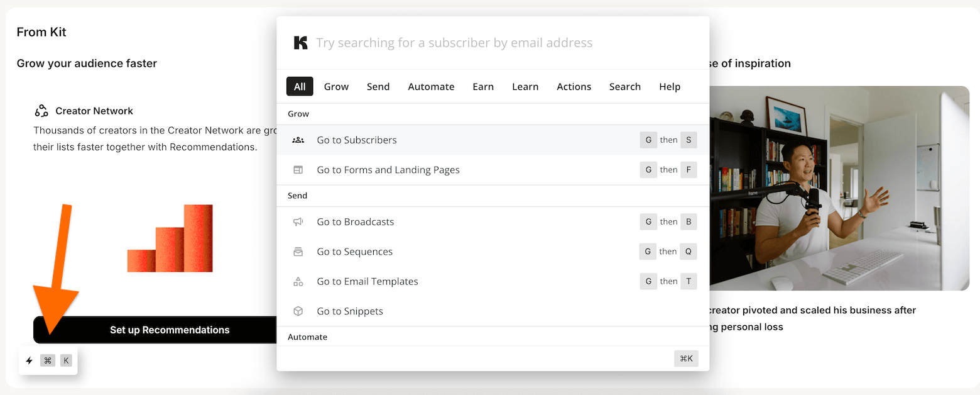980x395 pixels.
Task: Click the ⌘K badge in palette footer
Action: [686, 359]
